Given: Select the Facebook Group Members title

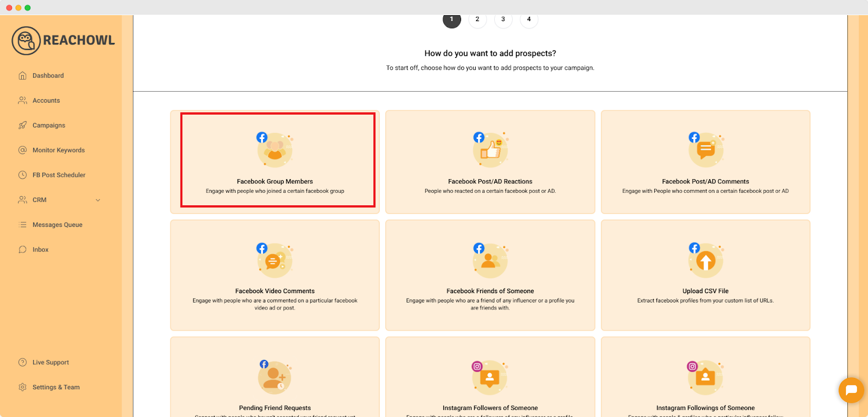Looking at the screenshot, I should point(275,181).
